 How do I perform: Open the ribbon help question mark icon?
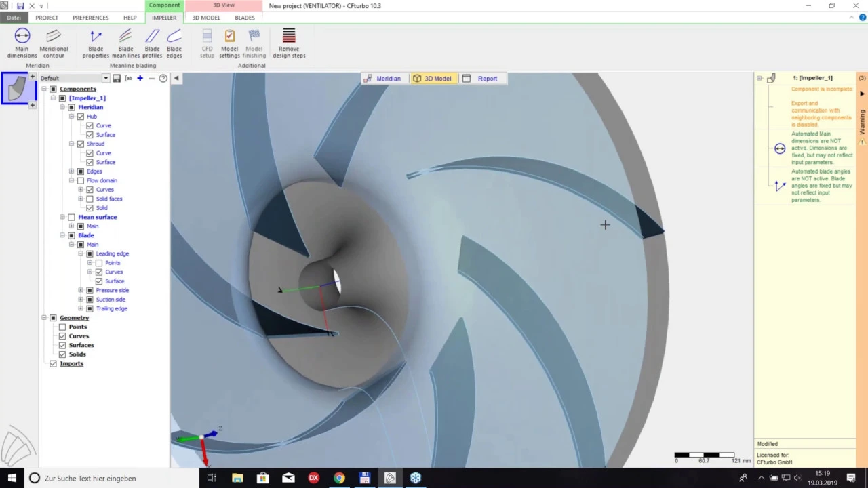click(863, 18)
